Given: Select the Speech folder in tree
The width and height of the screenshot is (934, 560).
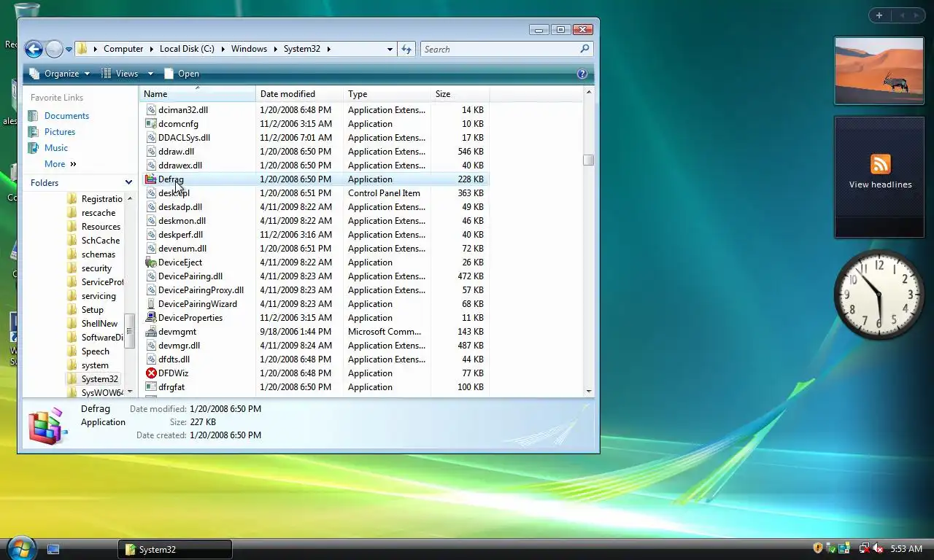Looking at the screenshot, I should (x=95, y=351).
